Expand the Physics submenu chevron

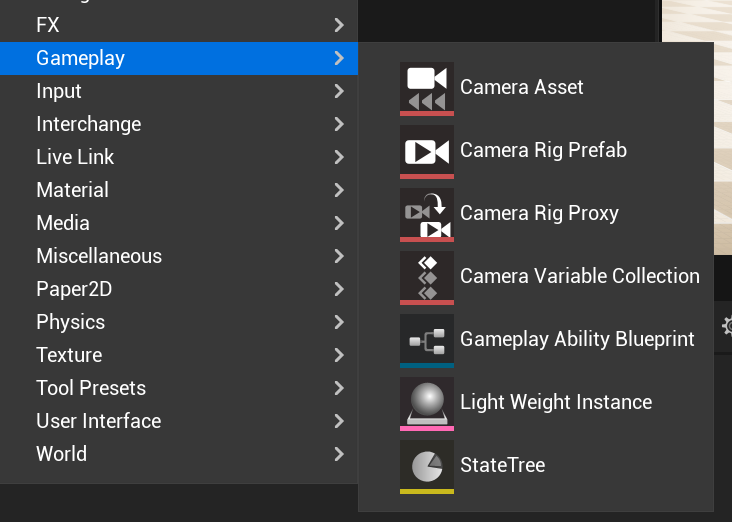(x=340, y=322)
